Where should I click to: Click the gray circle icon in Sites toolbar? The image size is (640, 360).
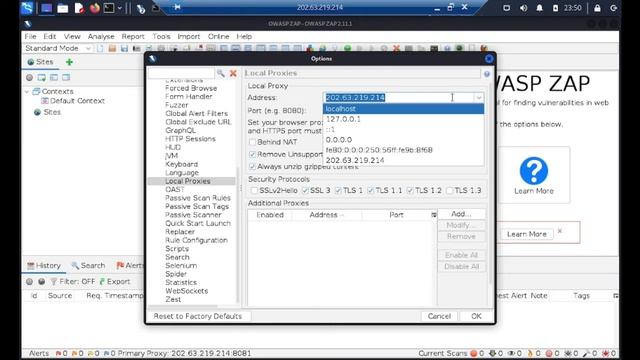tap(29, 78)
